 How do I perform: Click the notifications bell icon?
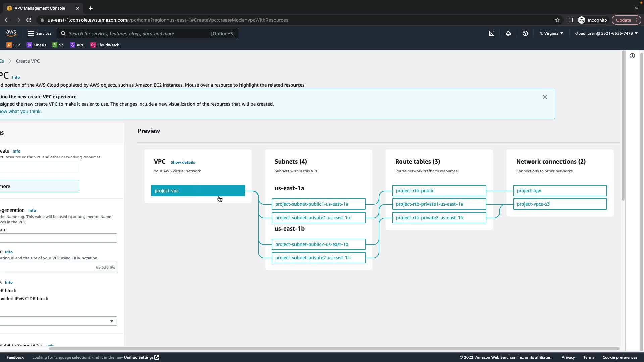(x=508, y=33)
